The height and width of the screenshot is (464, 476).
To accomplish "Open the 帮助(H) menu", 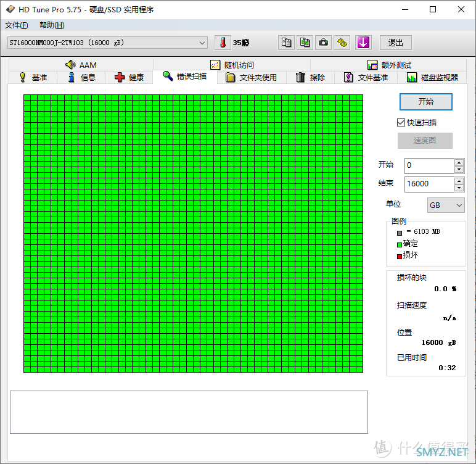I will [x=52, y=25].
